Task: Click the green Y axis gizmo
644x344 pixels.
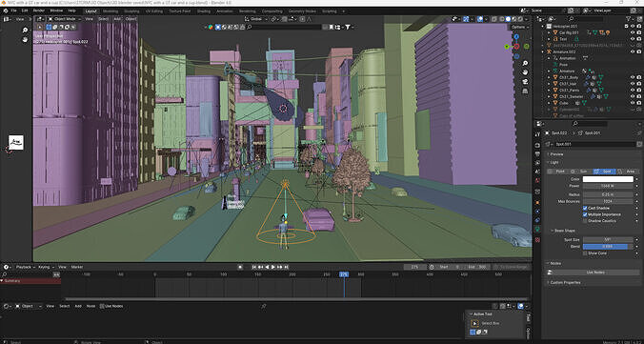Action: pyautogui.click(x=507, y=47)
